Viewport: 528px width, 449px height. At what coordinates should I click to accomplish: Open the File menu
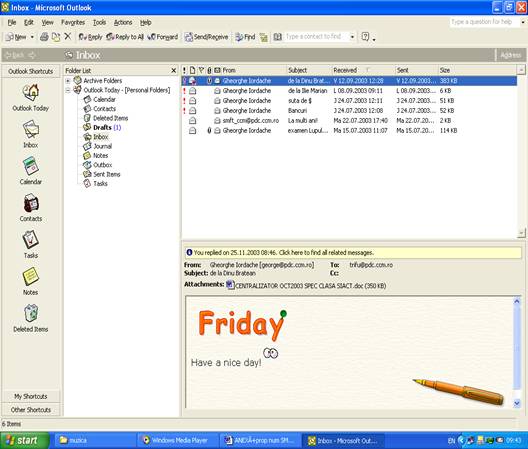point(12,22)
